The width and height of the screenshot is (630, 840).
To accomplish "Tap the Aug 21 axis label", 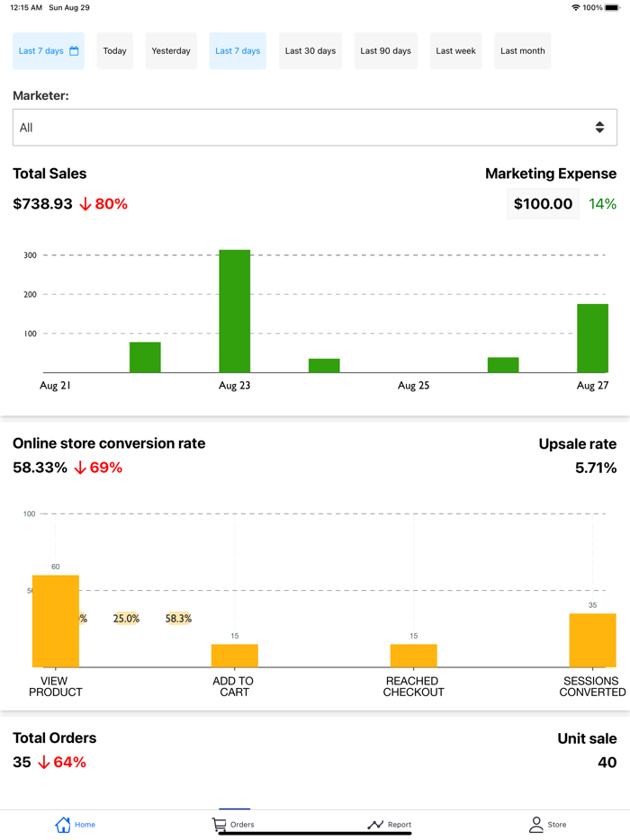I will 55,385.
